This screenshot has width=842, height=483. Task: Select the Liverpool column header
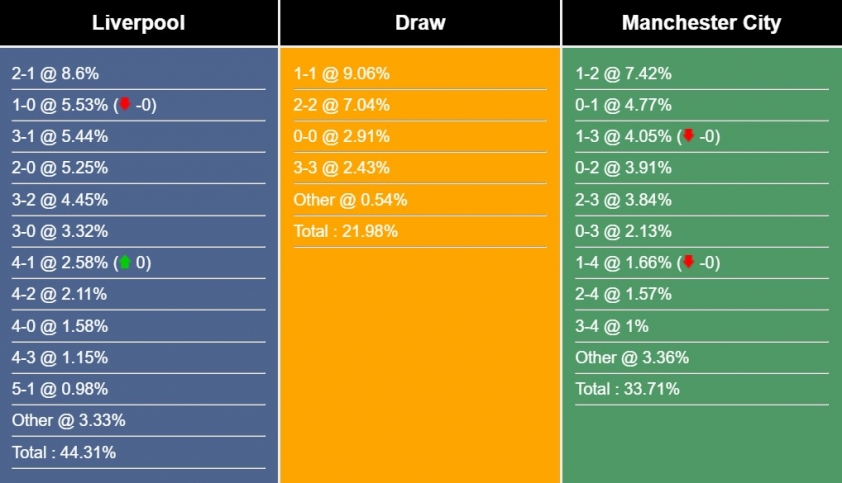coord(138,23)
